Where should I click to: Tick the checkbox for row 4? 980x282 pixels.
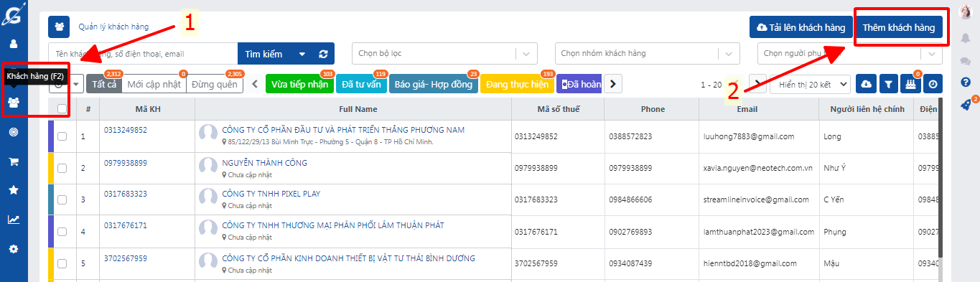tap(62, 231)
